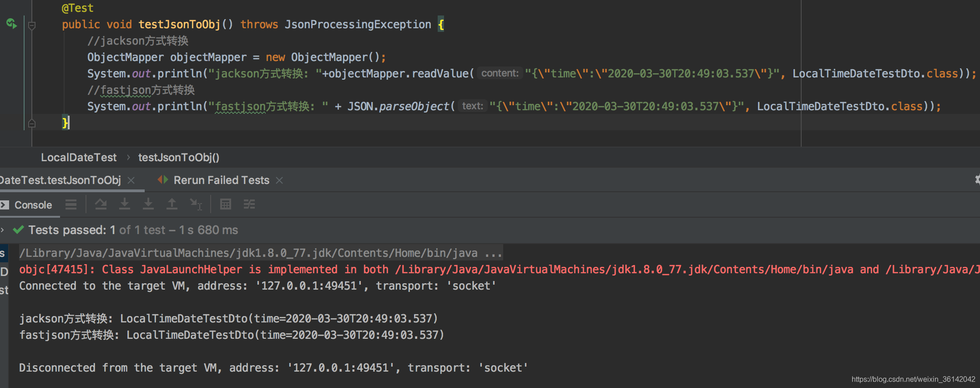Close the DateTest.testJsonToObj tab
Image resolution: width=980 pixels, height=388 pixels.
pyautogui.click(x=131, y=180)
